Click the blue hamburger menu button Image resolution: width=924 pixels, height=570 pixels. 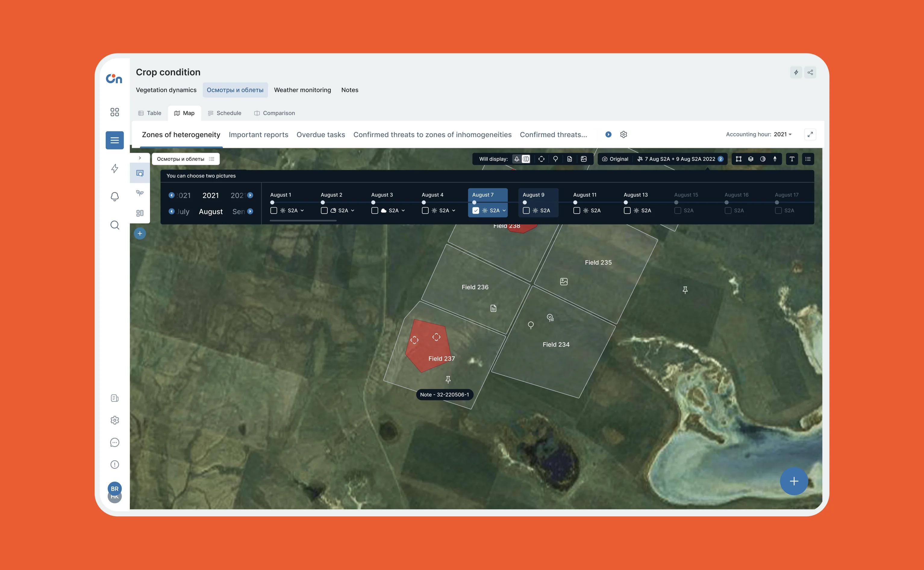[114, 140]
